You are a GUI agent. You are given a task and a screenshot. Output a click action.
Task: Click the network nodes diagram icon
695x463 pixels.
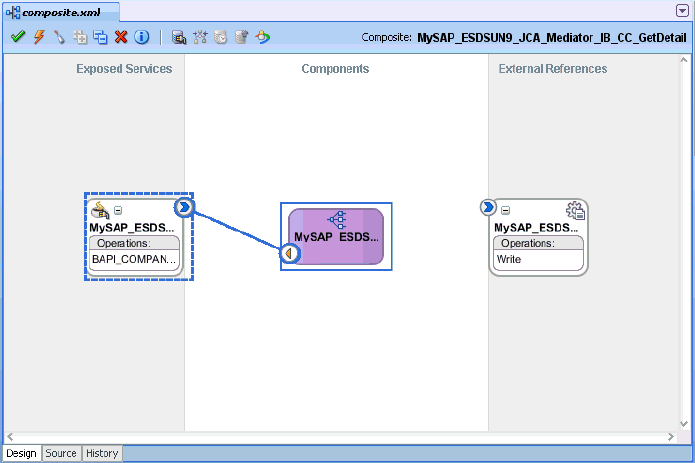click(x=200, y=37)
